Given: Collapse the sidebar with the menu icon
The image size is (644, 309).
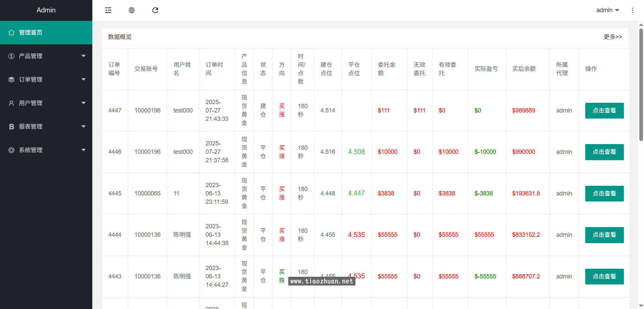Looking at the screenshot, I should tap(108, 10).
